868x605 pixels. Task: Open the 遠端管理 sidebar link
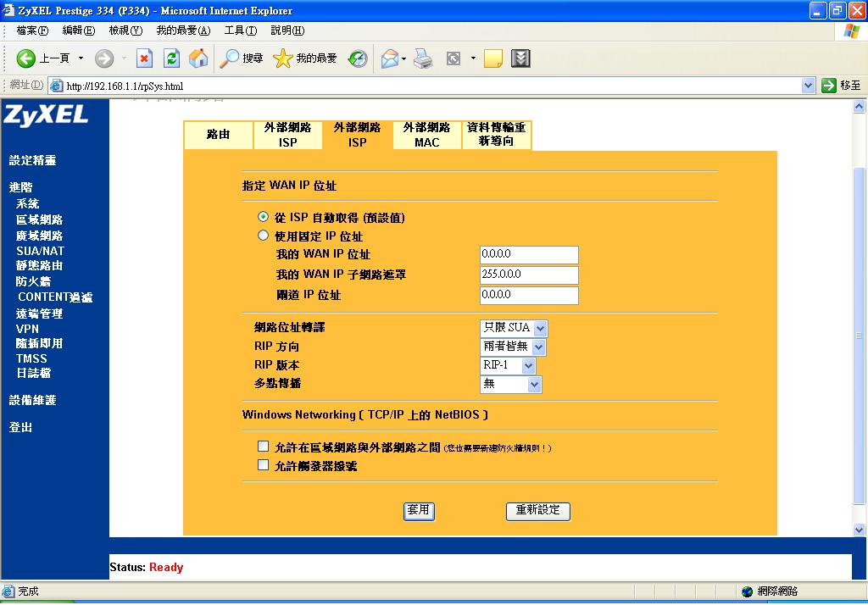pyautogui.click(x=39, y=314)
